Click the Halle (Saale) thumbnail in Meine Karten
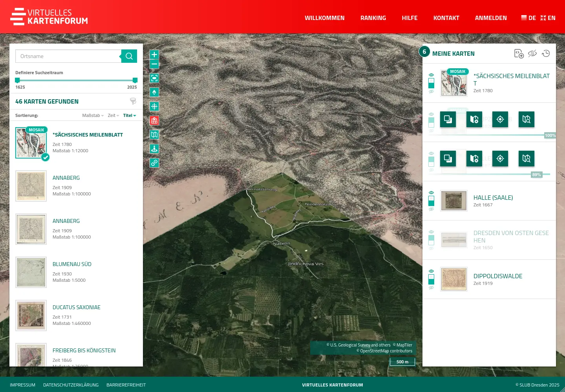The image size is (565, 392). [454, 201]
